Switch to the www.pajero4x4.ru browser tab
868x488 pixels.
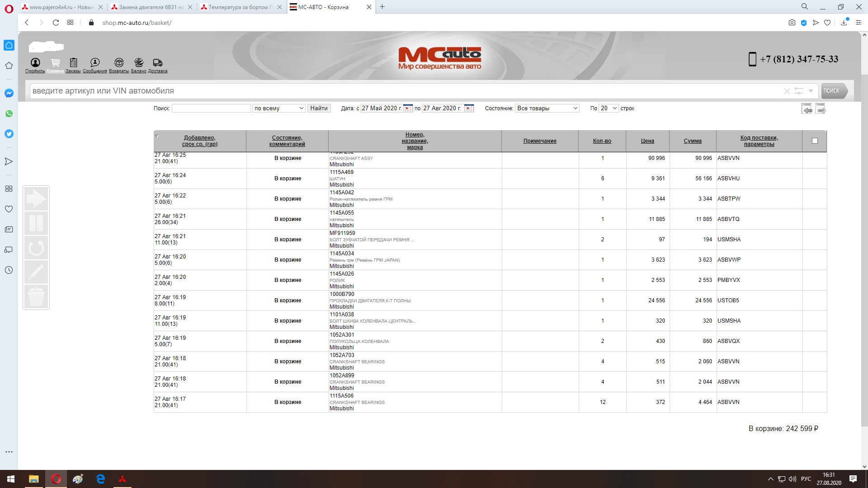(x=61, y=7)
